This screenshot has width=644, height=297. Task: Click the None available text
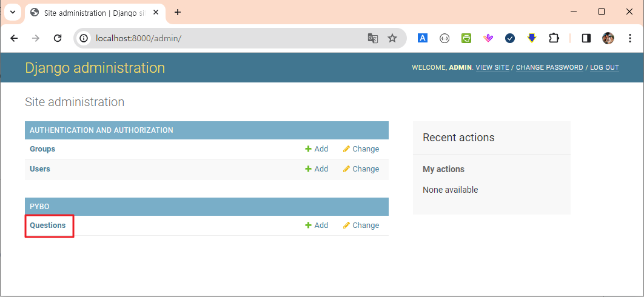pos(450,190)
